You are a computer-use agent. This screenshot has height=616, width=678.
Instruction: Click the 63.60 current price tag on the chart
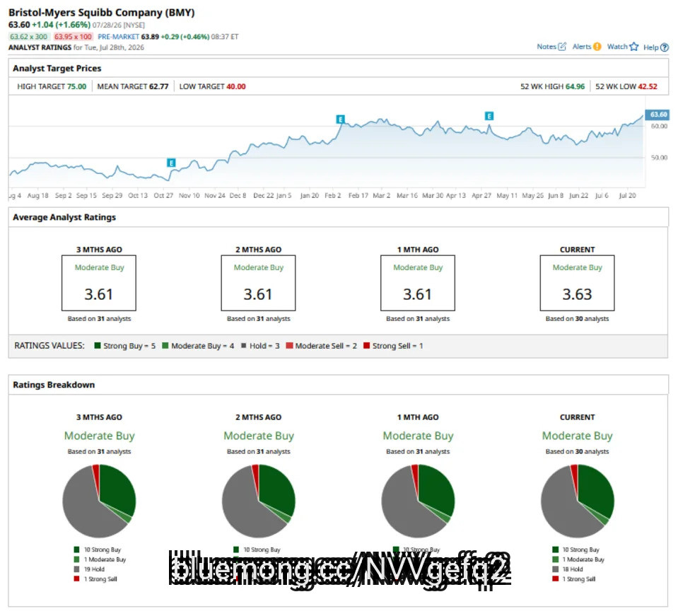[x=657, y=114]
